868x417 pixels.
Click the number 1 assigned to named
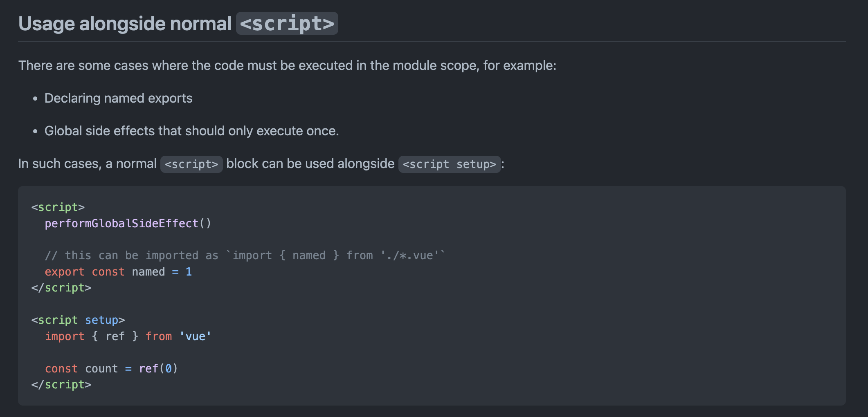tap(189, 272)
